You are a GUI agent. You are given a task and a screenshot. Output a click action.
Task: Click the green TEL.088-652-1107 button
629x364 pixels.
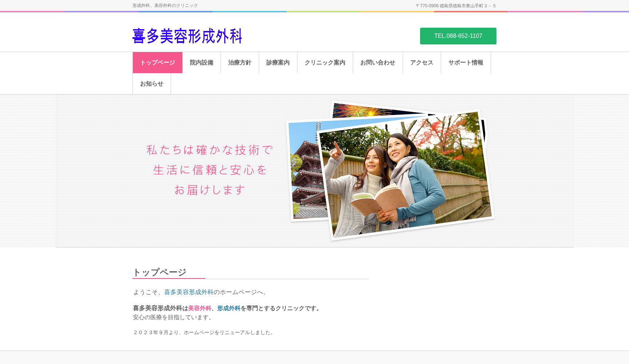pos(458,36)
